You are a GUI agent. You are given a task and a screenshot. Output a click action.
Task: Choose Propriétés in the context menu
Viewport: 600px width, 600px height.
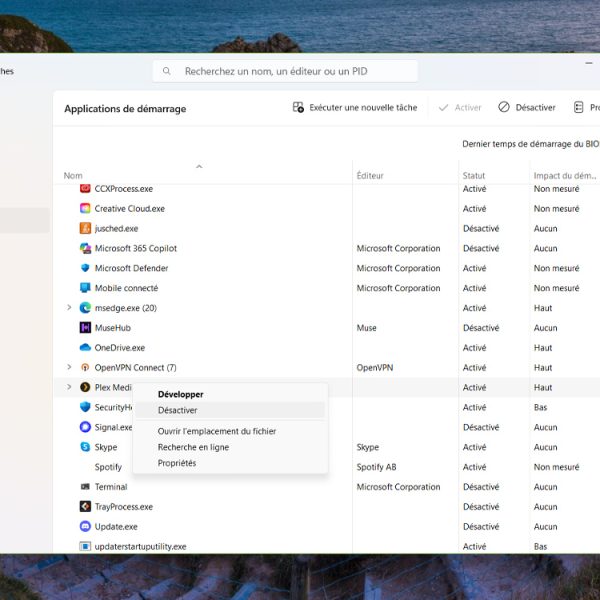(x=230, y=463)
